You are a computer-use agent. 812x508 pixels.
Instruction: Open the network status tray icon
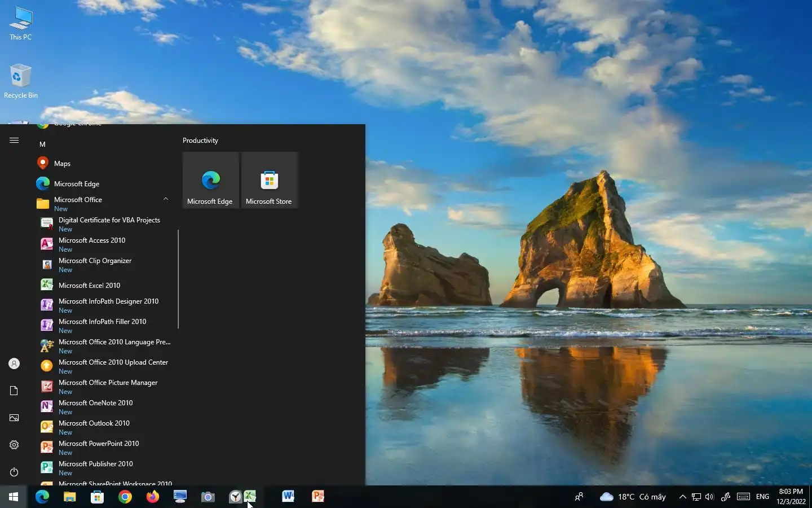tap(696, 497)
